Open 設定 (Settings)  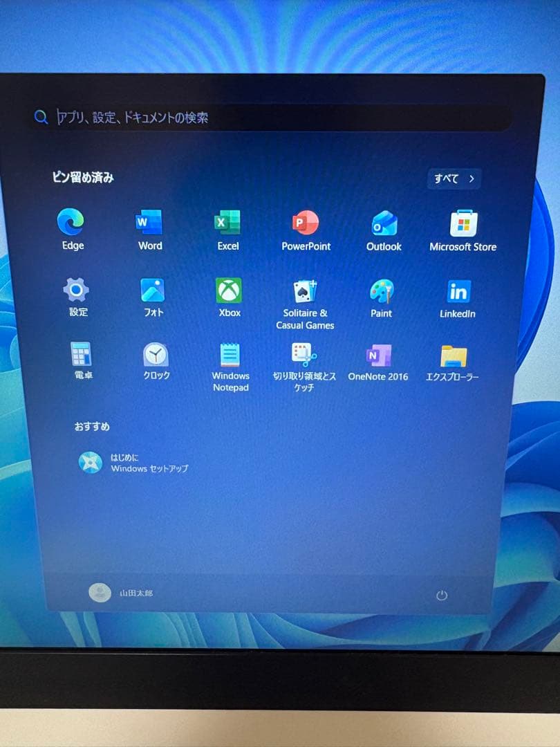point(76,290)
